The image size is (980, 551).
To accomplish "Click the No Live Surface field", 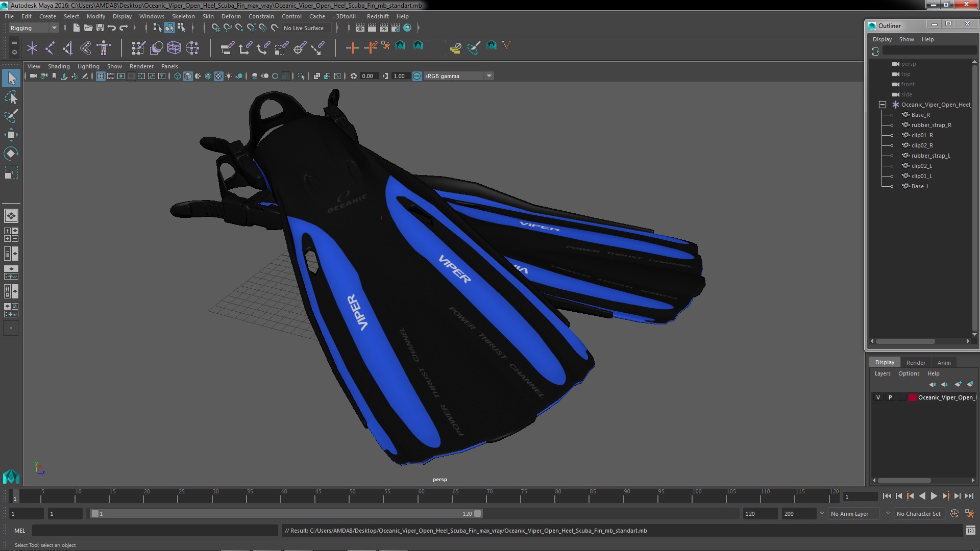I will tap(306, 28).
